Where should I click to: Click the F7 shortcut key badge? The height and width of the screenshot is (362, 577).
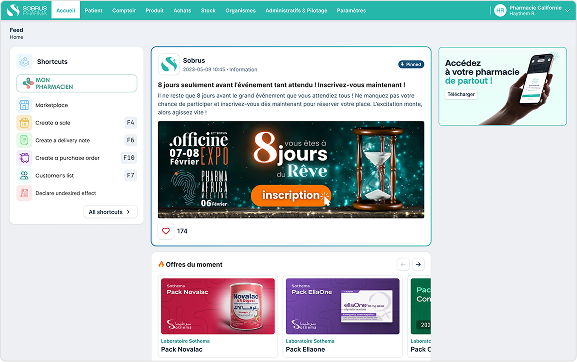[130, 175]
